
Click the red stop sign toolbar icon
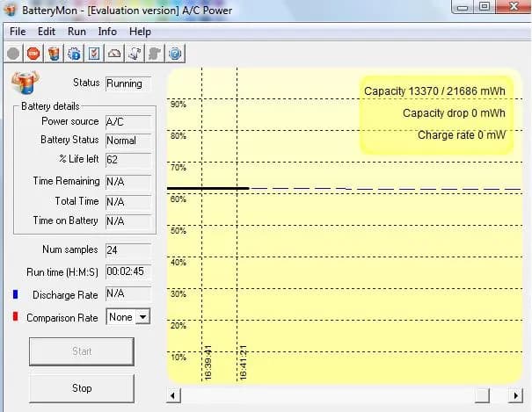33,54
